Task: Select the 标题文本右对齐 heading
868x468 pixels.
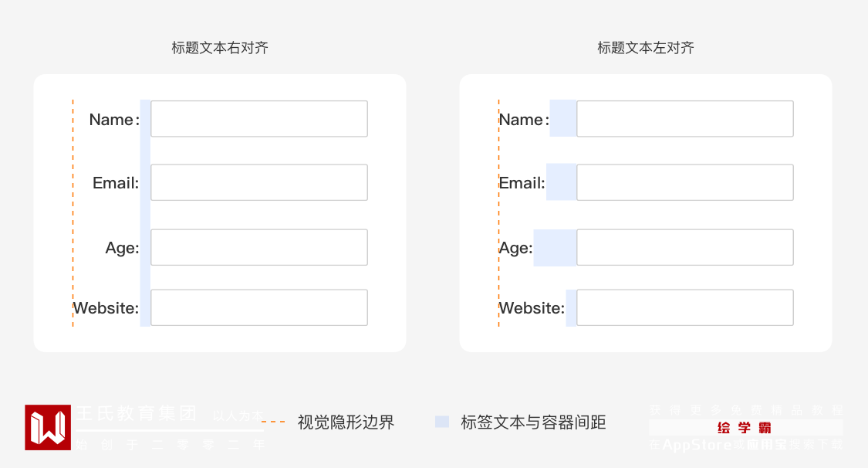Action: 220,48
